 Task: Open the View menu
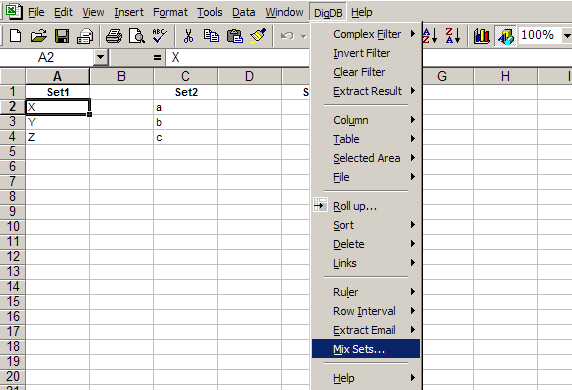click(x=93, y=12)
